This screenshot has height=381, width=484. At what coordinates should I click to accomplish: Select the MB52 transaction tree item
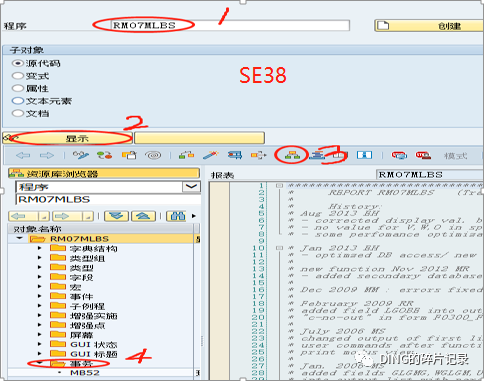click(85, 373)
